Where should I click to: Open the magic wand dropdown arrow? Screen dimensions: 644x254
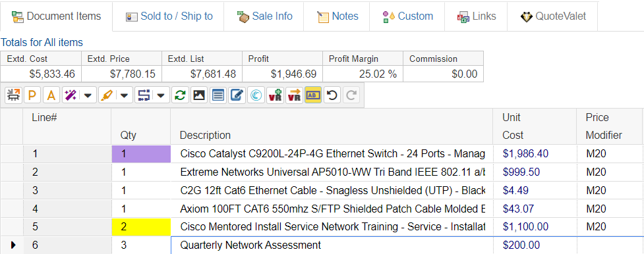pos(88,95)
